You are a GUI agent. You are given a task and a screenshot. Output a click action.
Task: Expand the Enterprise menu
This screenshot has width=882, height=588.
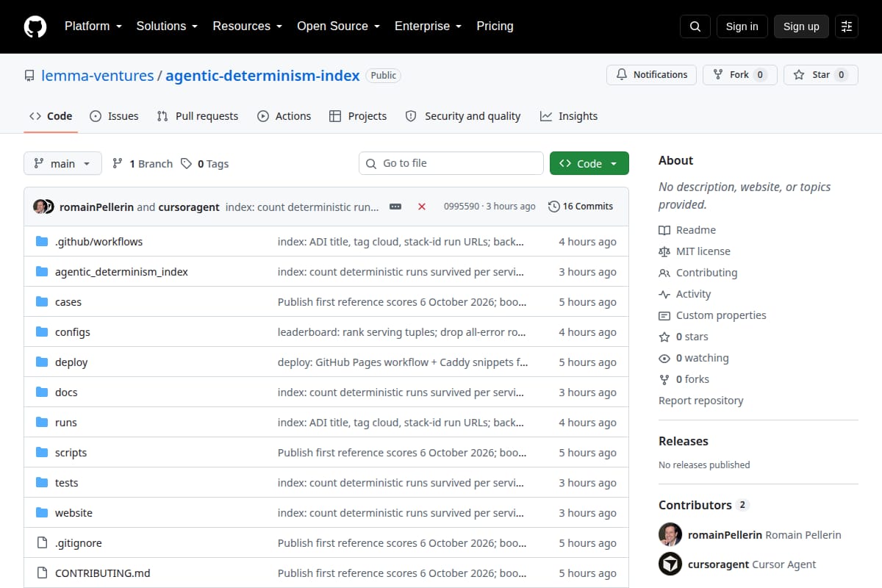428,26
